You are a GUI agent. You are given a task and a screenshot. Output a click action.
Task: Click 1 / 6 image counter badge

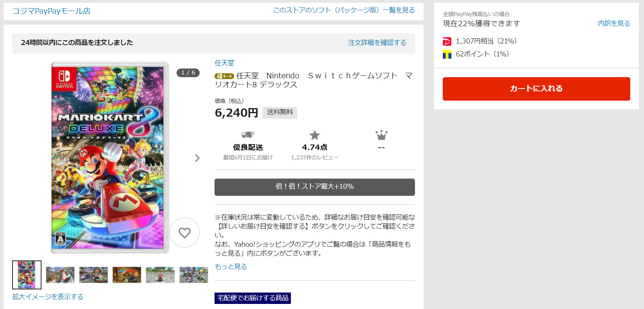(188, 73)
